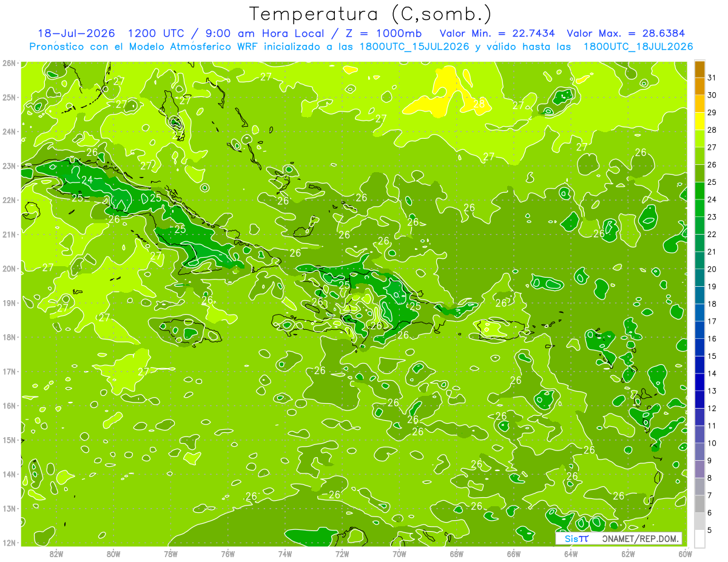
Task: Click the "60W" longitude axis label
Action: (685, 554)
